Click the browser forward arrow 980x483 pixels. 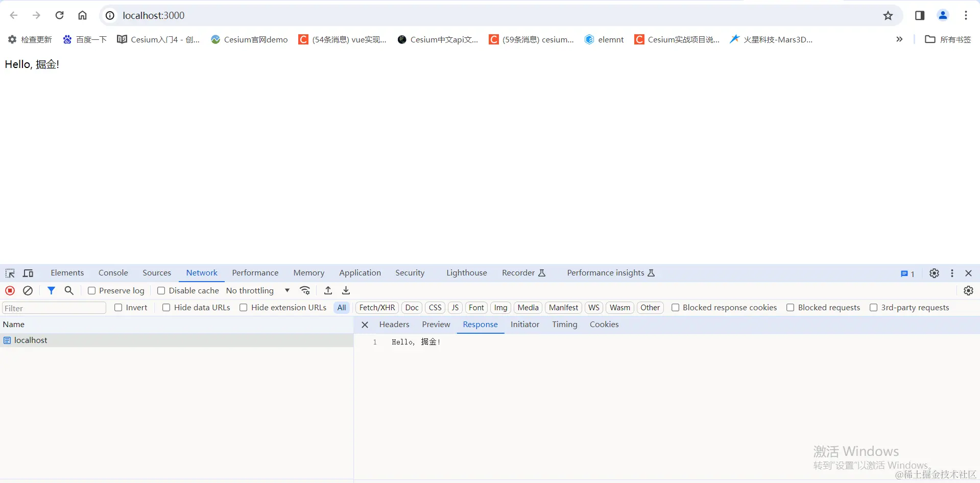[x=36, y=15]
